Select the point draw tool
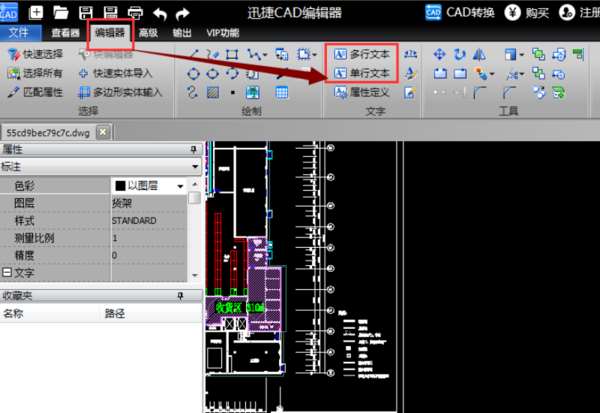The height and width of the screenshot is (413, 600). click(x=233, y=93)
